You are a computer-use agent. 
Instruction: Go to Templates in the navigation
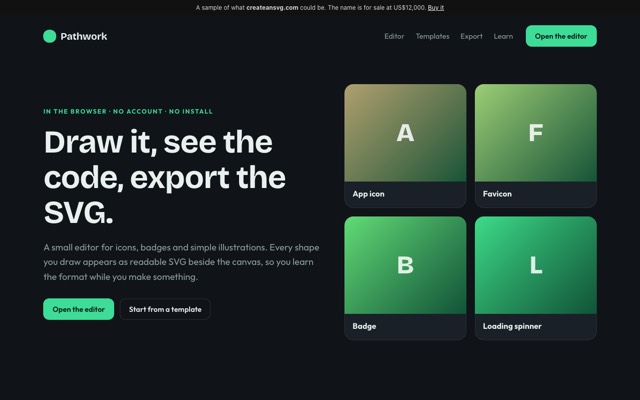pyautogui.click(x=432, y=36)
